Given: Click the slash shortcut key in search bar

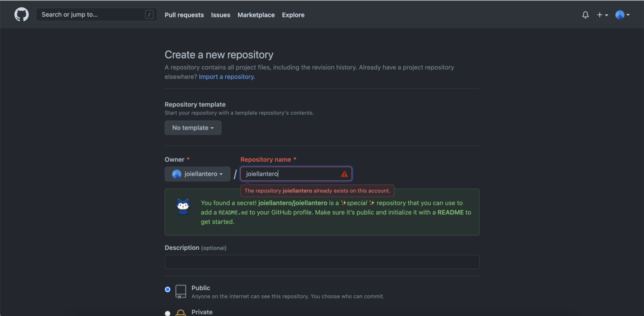Looking at the screenshot, I should point(149,14).
